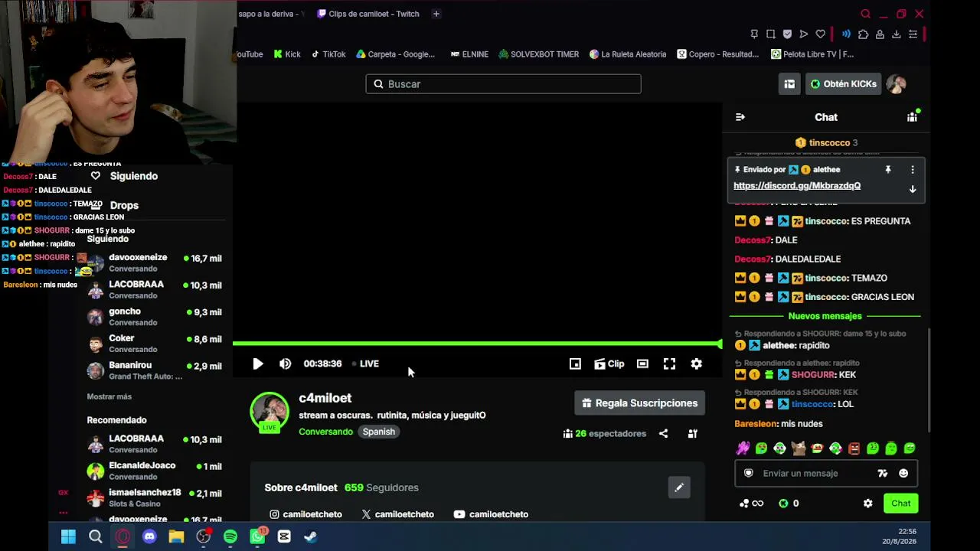Select the Spanish language tag
This screenshot has height=551, width=980.
[379, 432]
